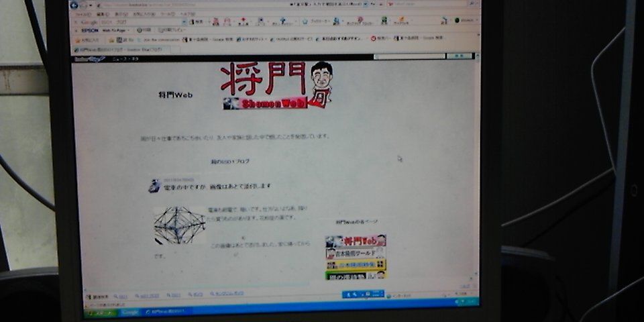Click the red circle 検索バー favorites item
The height and width of the screenshot is (322, 644).
(380, 38)
